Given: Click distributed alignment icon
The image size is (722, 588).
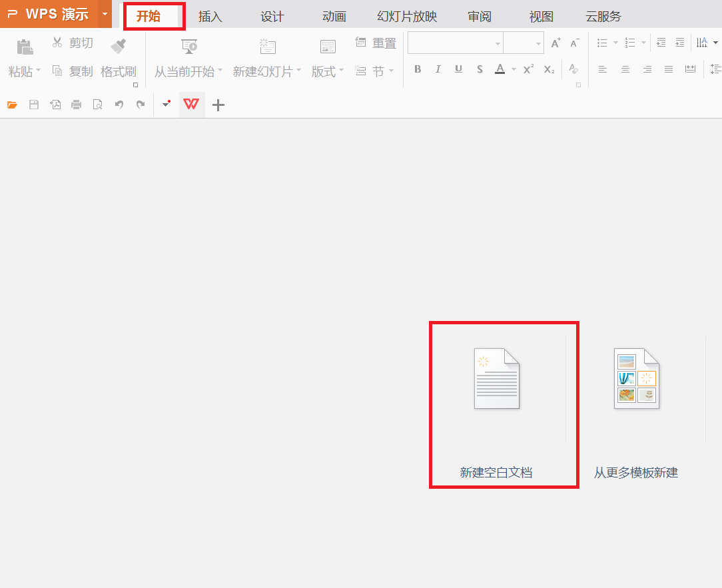Looking at the screenshot, I should click(x=690, y=69).
